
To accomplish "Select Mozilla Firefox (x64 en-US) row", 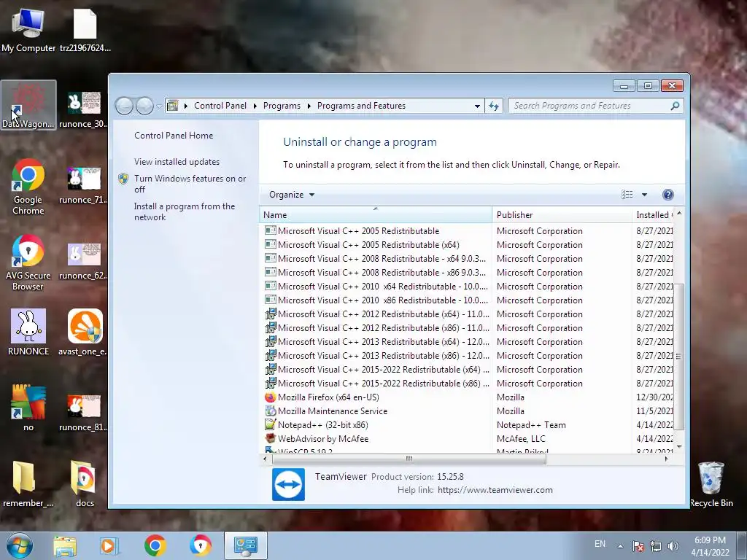I will click(467, 397).
